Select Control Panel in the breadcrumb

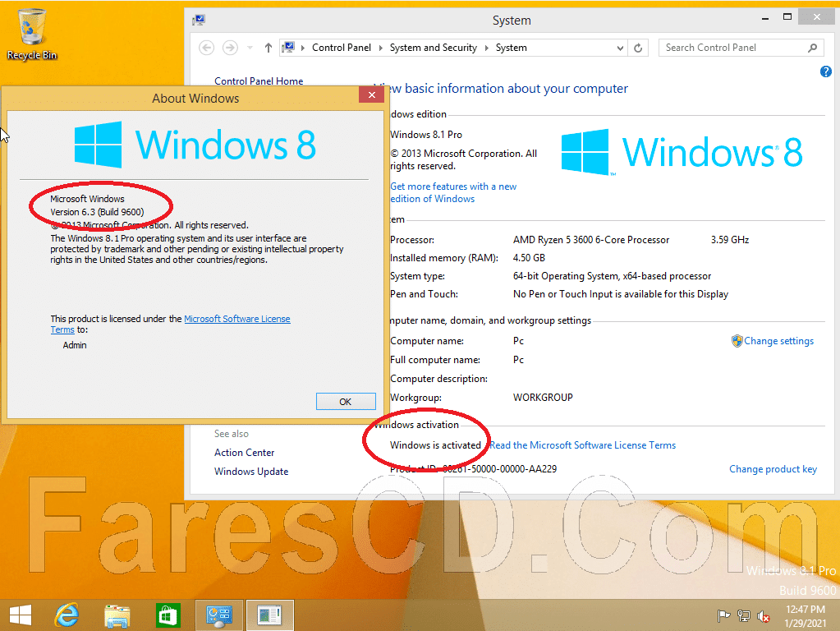[x=342, y=48]
